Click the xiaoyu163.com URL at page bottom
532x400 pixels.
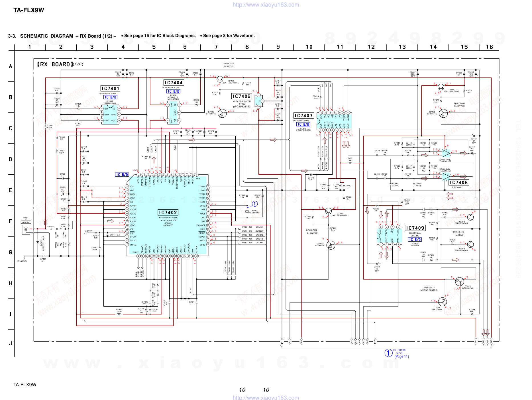pyautogui.click(x=266, y=397)
